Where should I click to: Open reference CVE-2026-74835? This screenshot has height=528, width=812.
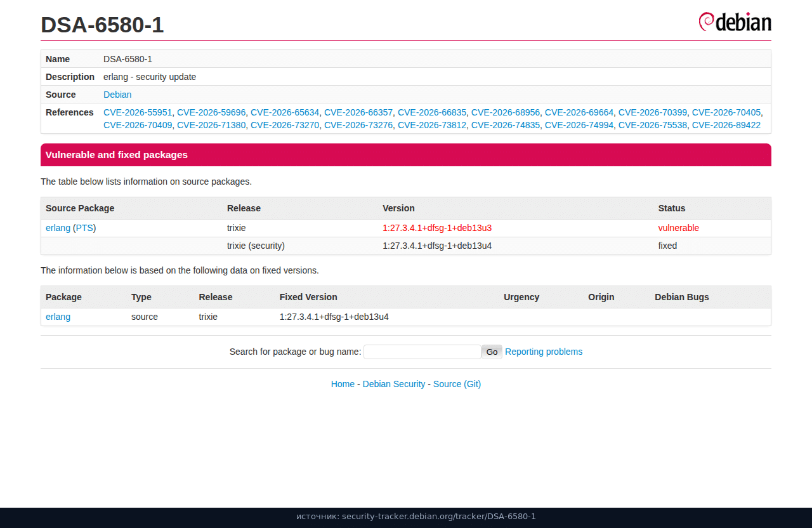tap(506, 125)
